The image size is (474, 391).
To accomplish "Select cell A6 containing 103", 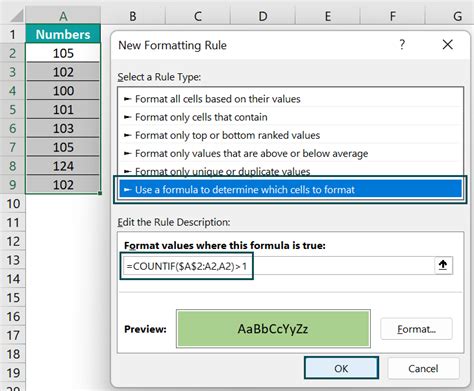I will (x=63, y=128).
